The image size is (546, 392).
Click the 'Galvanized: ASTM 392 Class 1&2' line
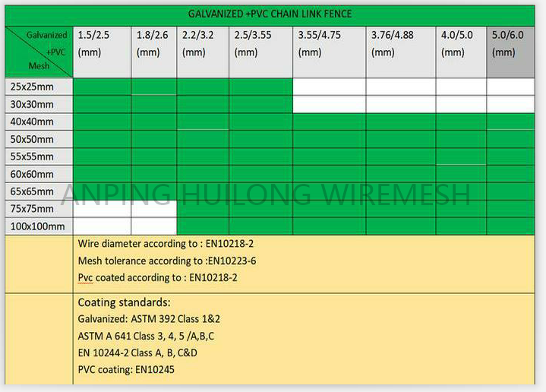click(x=149, y=319)
